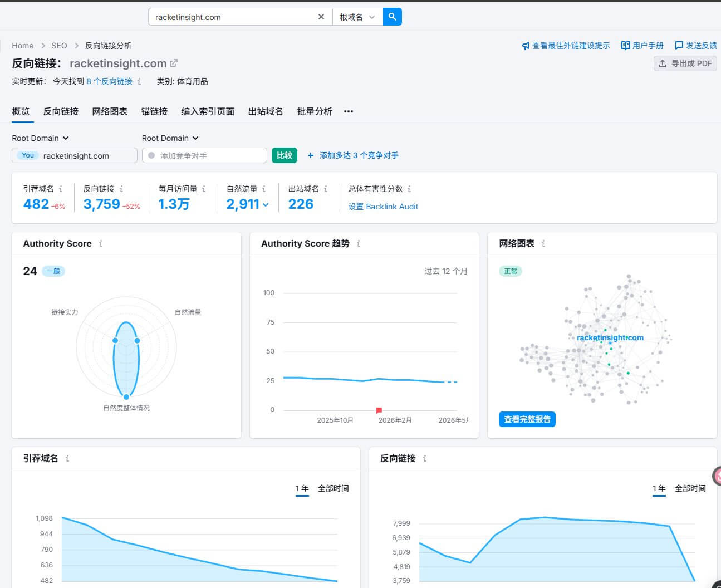Click 添加多达 3 个竞争对手 link
This screenshot has height=588, width=721.
point(353,155)
